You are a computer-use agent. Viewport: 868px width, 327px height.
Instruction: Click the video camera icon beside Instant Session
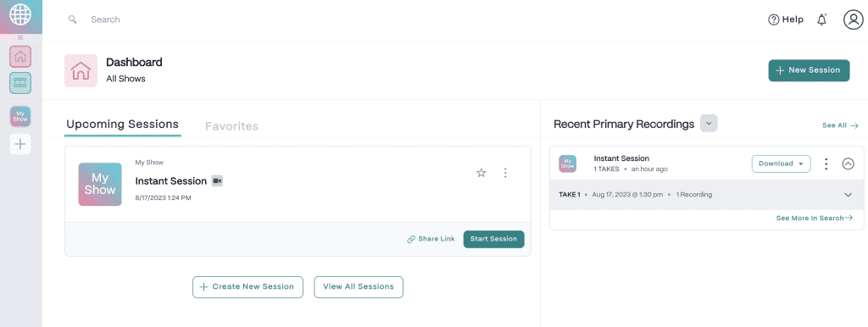[x=217, y=181]
